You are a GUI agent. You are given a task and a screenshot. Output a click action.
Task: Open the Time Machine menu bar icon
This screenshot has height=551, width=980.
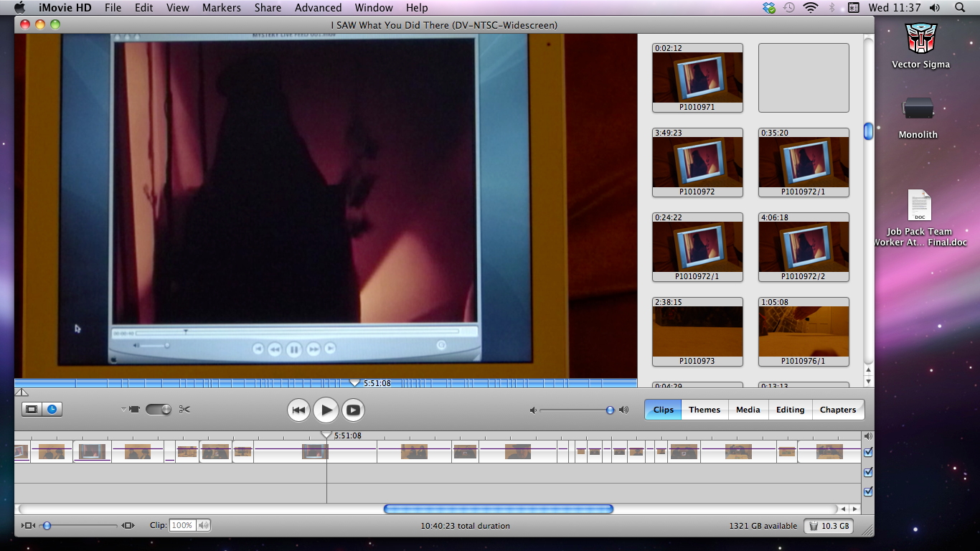point(788,8)
